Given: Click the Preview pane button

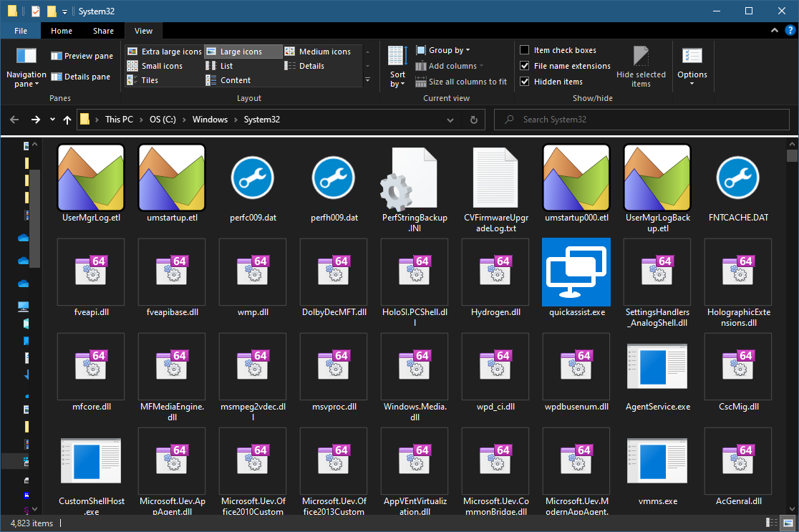Looking at the screenshot, I should tap(82, 56).
